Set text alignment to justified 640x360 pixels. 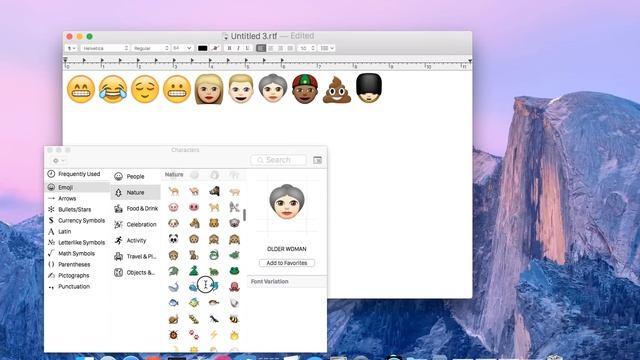(x=290, y=48)
